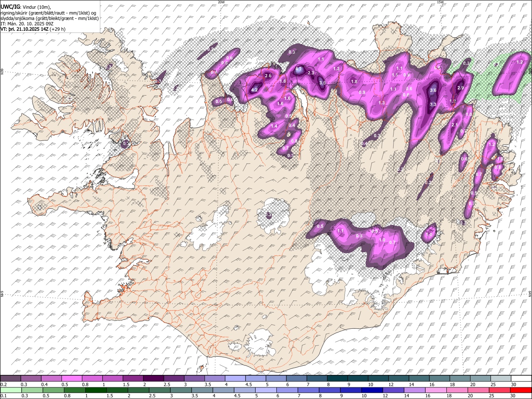The width and height of the screenshot is (532, 399).
Task: Click the white swatch ending the snow scale
Action: pos(521,379)
